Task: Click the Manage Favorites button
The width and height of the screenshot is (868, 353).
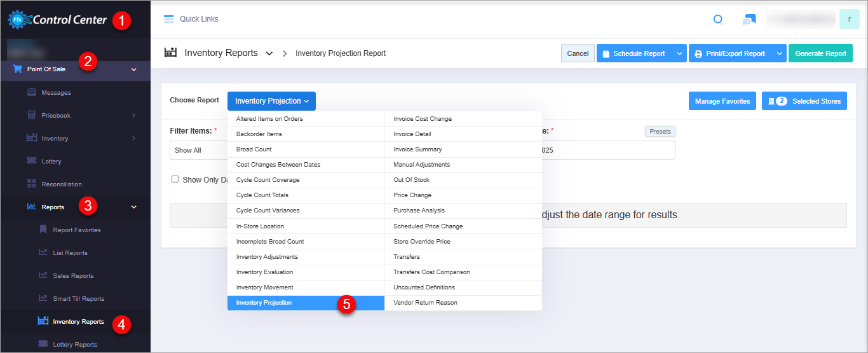Action: pos(722,101)
